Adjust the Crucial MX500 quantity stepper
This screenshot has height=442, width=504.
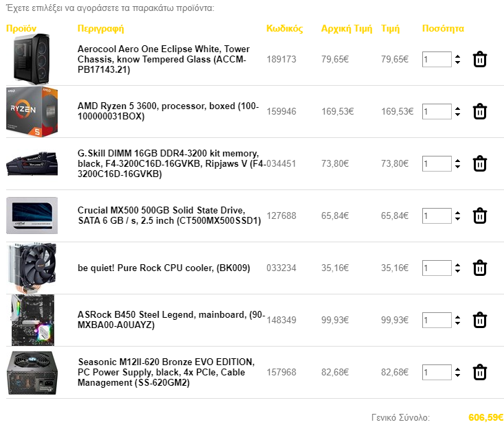point(457,216)
